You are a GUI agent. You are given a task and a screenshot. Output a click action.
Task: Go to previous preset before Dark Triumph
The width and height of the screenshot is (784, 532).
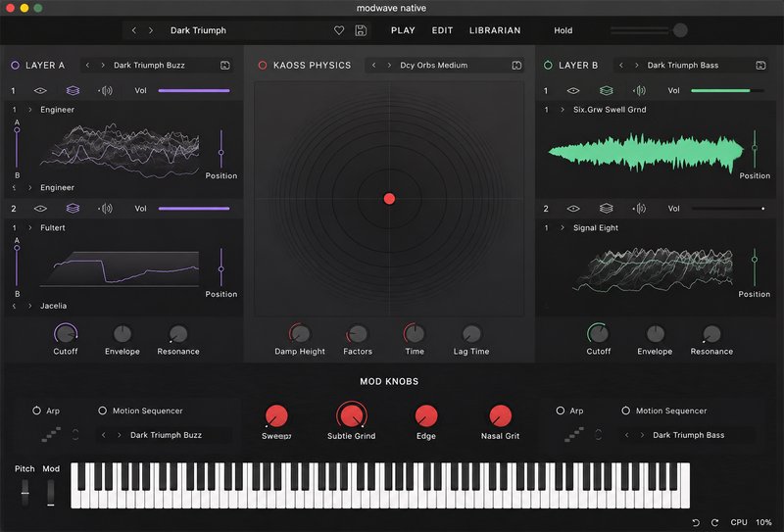134,30
